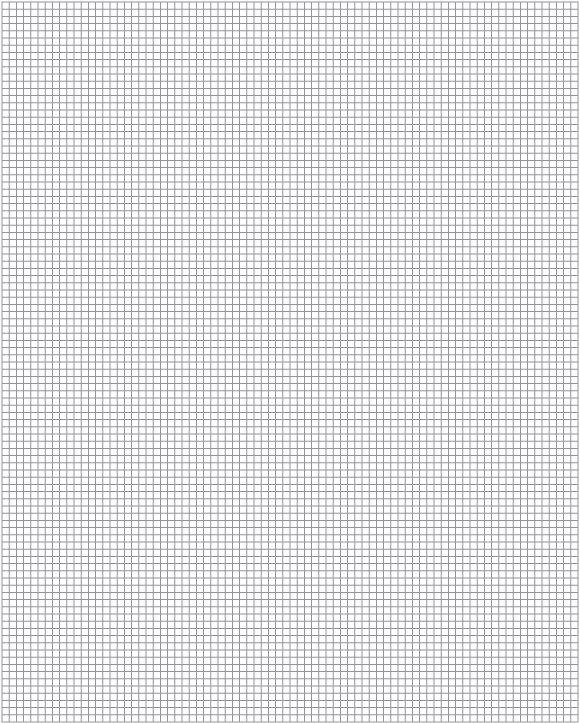Click the grid's right border line midpoint
The width and height of the screenshot is (579, 723).
tap(578, 362)
